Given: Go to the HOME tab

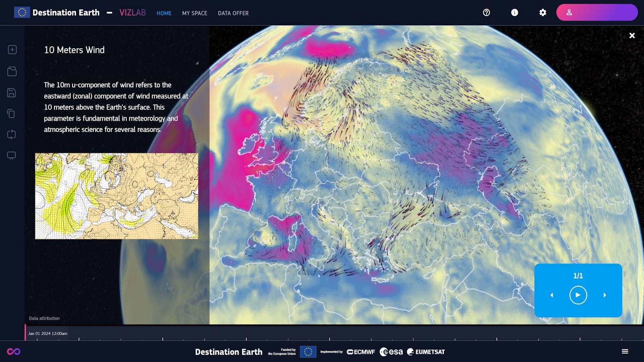Looking at the screenshot, I should 164,13.
